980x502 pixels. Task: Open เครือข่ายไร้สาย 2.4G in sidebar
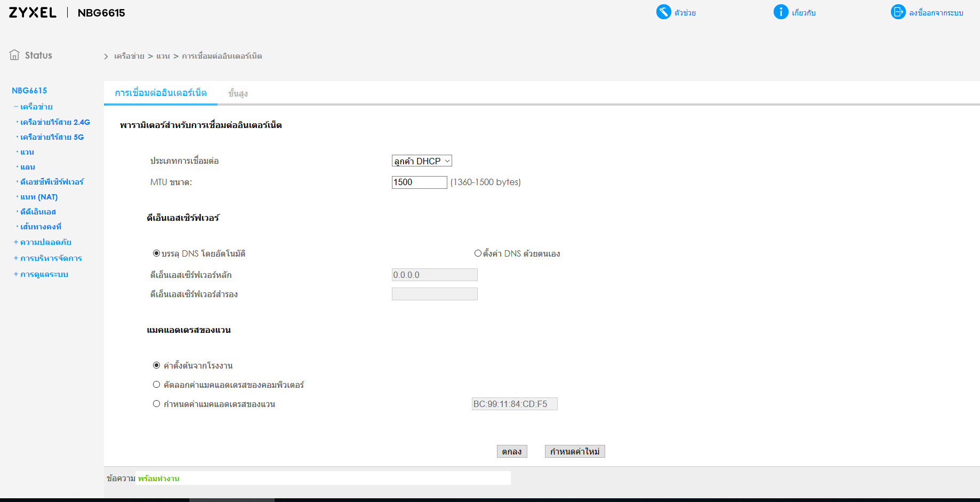[55, 122]
